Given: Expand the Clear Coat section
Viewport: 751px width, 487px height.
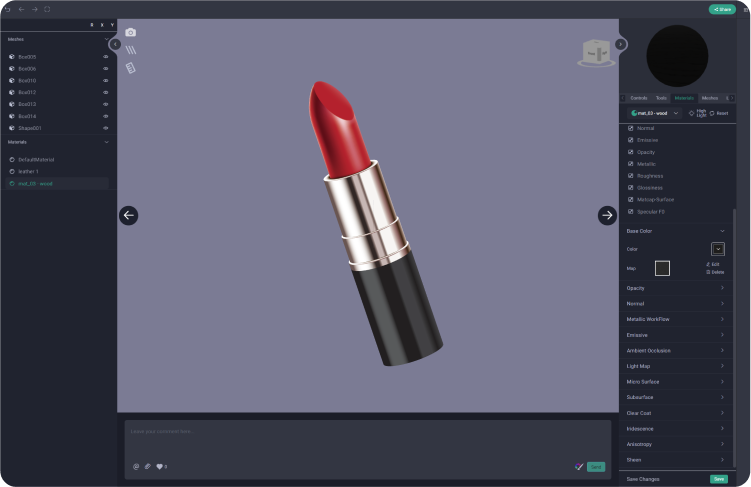Looking at the screenshot, I should pyautogui.click(x=722, y=413).
